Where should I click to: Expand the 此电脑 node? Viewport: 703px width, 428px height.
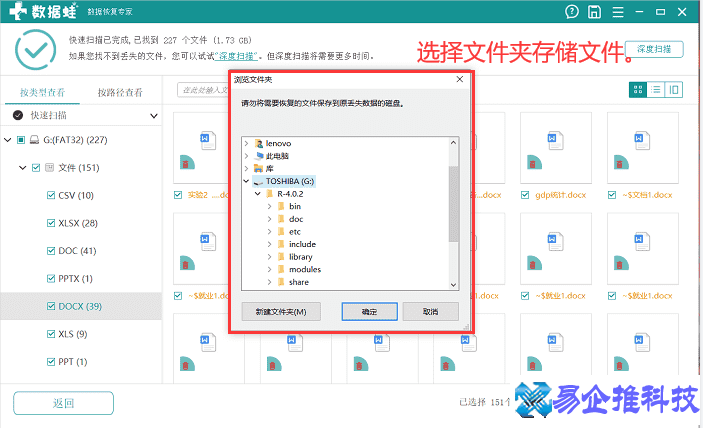(246, 156)
